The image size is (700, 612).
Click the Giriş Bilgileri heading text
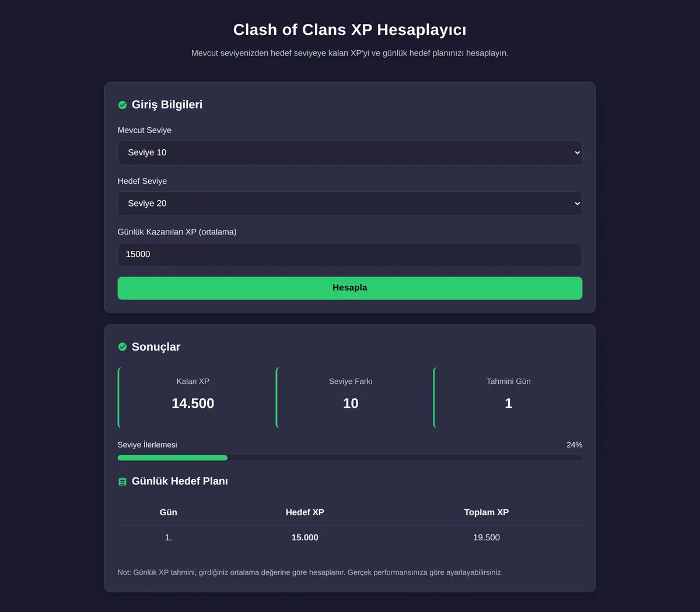coord(167,104)
